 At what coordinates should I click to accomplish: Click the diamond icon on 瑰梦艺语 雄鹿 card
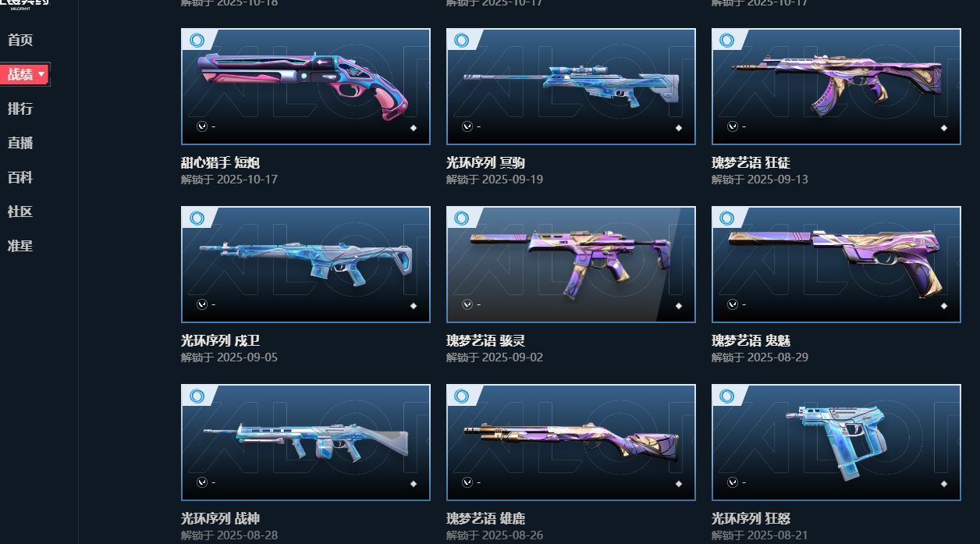[x=679, y=484]
